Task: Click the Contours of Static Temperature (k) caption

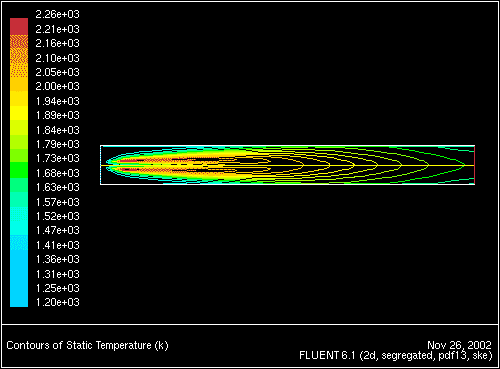Action: [x=87, y=345]
